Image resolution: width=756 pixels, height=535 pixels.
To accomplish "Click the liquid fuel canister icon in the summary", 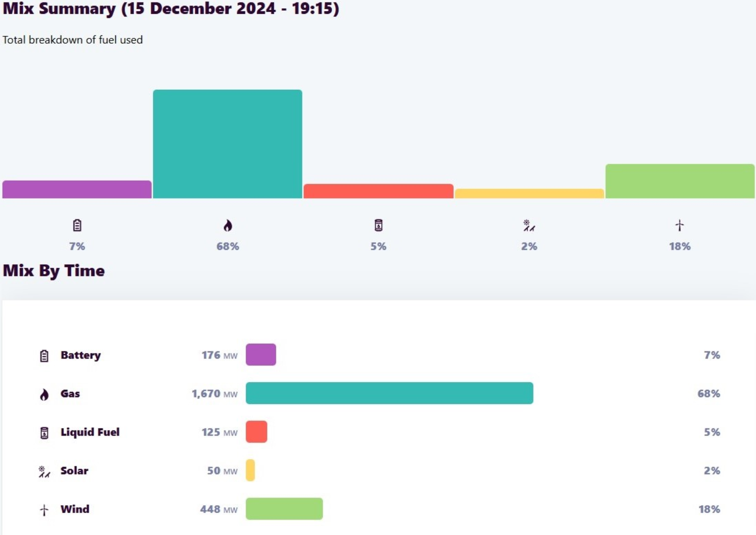I will 378,225.
